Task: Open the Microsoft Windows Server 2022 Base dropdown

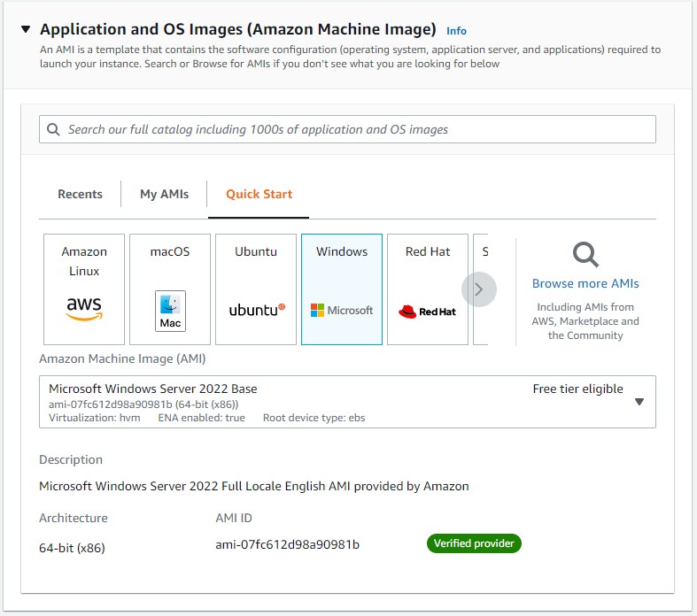Action: click(x=347, y=402)
